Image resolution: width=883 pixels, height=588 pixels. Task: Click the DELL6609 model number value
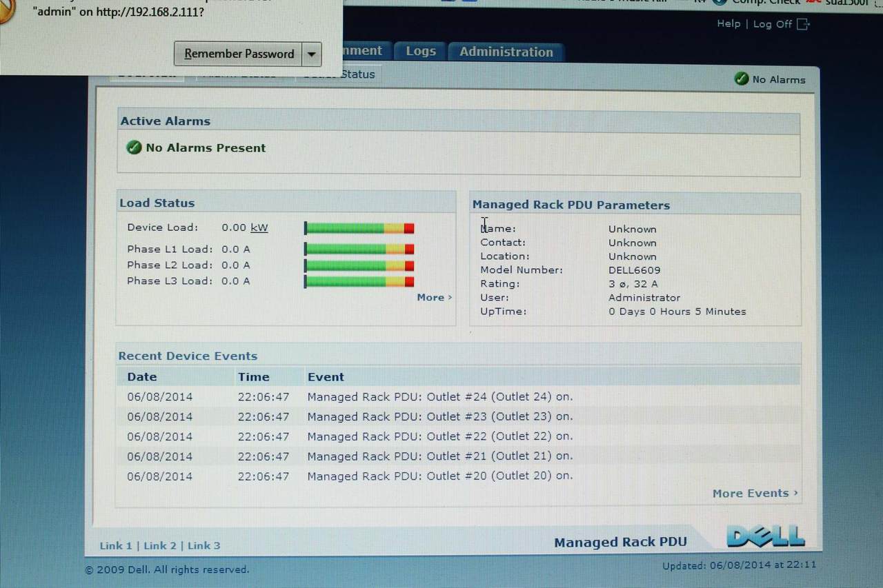[634, 270]
